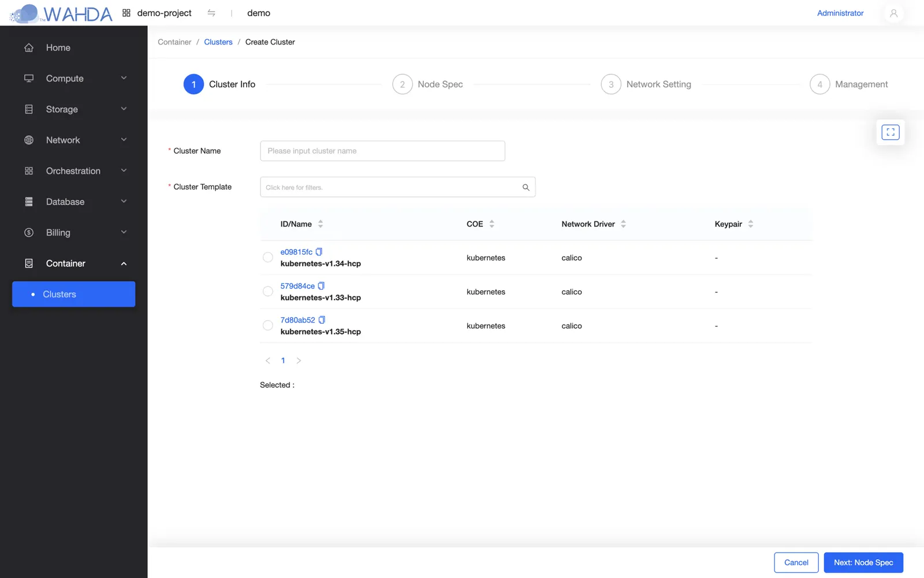Go to previous page arrow
This screenshot has width=924, height=578.
pyautogui.click(x=268, y=360)
